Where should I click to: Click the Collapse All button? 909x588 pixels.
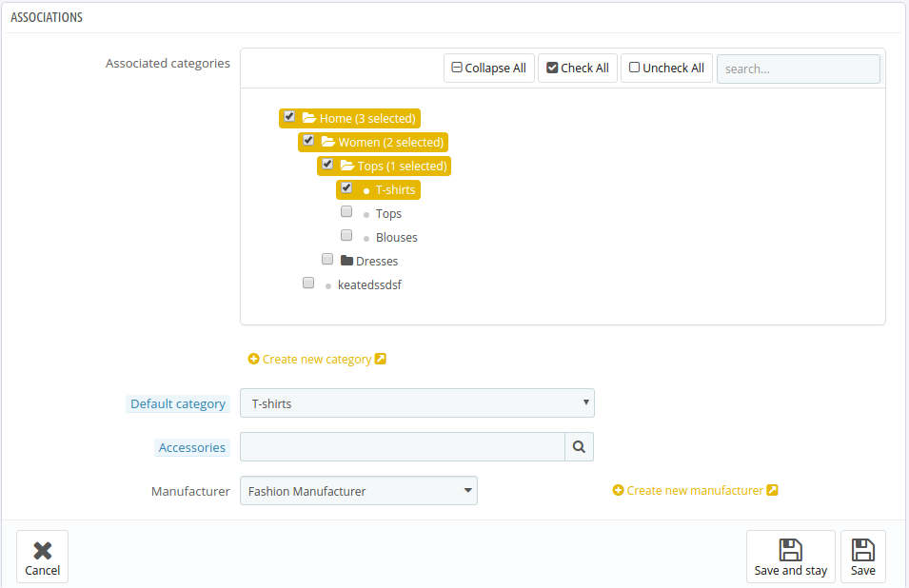(x=488, y=69)
